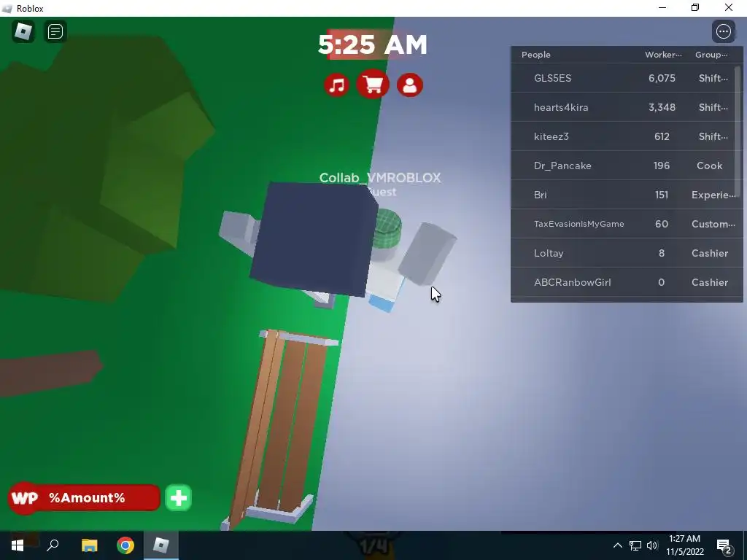Select player hearts4kira in the leaderboard
The height and width of the screenshot is (560, 747).
[624, 107]
